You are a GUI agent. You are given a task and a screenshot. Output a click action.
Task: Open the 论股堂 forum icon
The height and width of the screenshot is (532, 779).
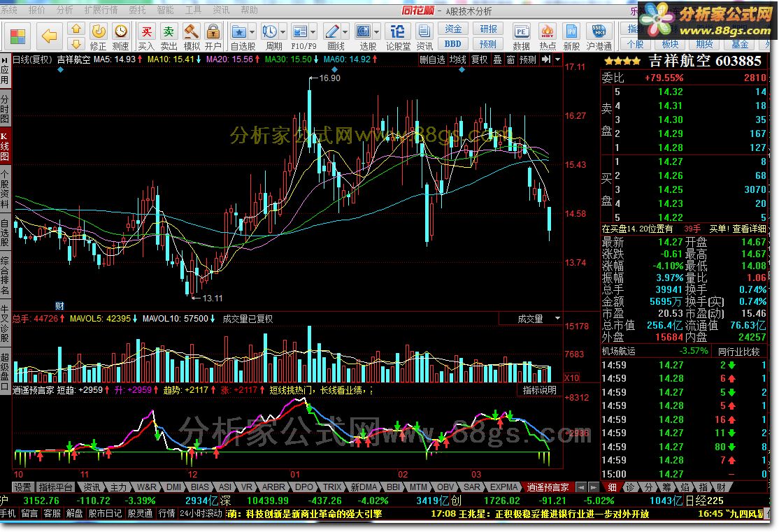(x=397, y=31)
